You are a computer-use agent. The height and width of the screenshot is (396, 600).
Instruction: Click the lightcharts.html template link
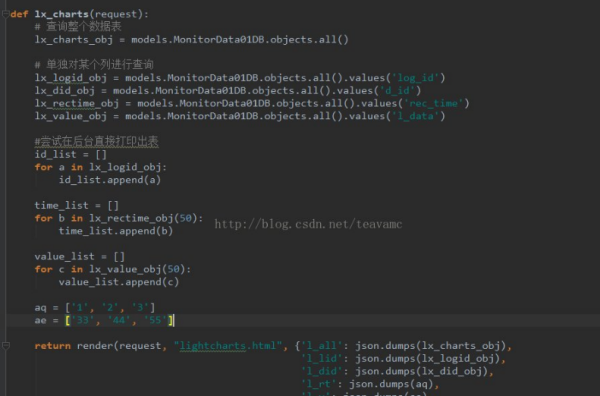228,346
